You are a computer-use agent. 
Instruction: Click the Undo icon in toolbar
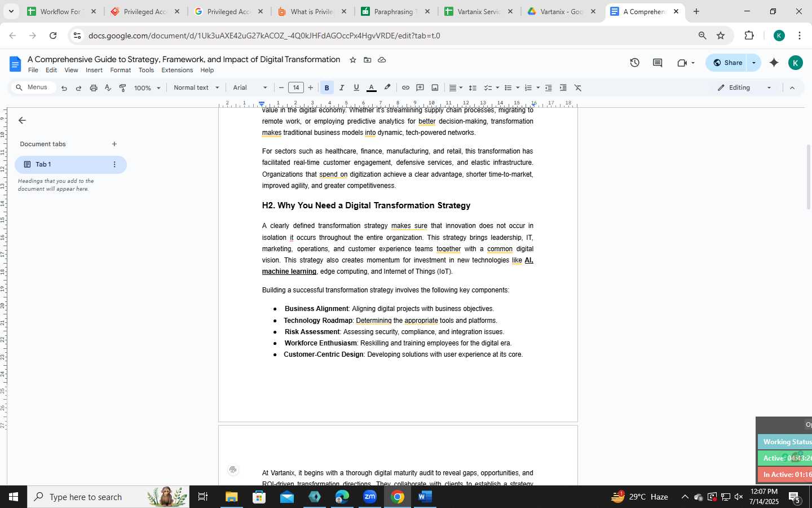point(64,88)
